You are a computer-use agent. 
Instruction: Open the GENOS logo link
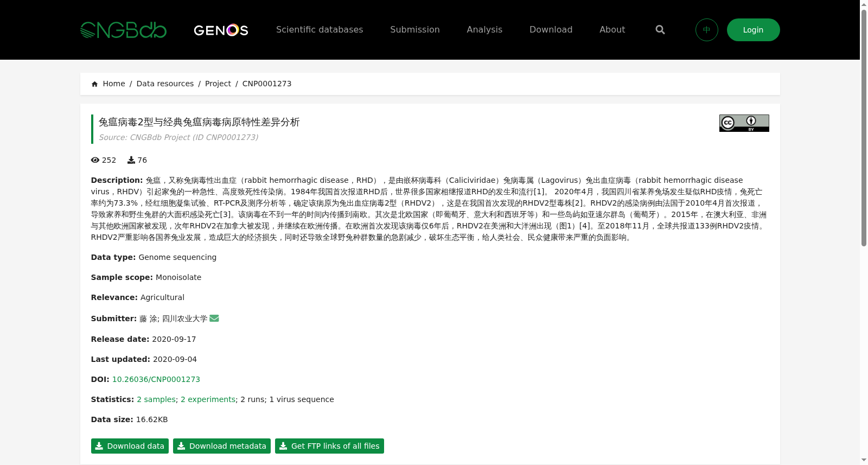point(221,30)
